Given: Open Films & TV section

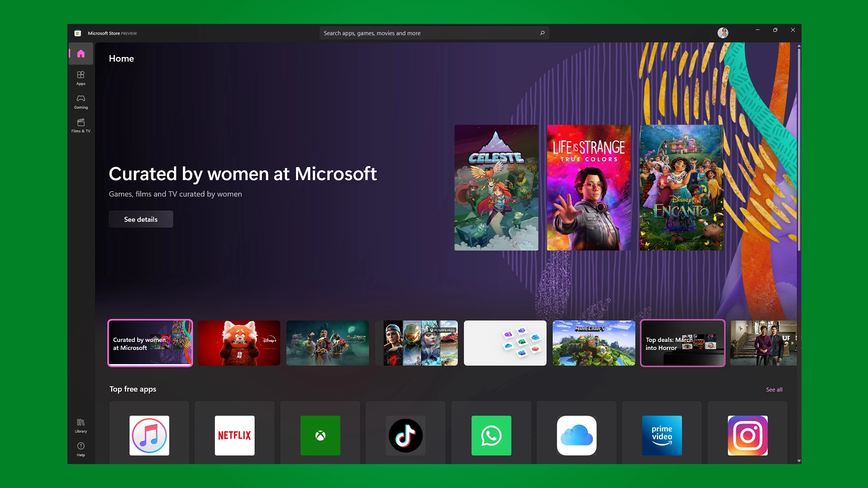Looking at the screenshot, I should click(x=81, y=126).
